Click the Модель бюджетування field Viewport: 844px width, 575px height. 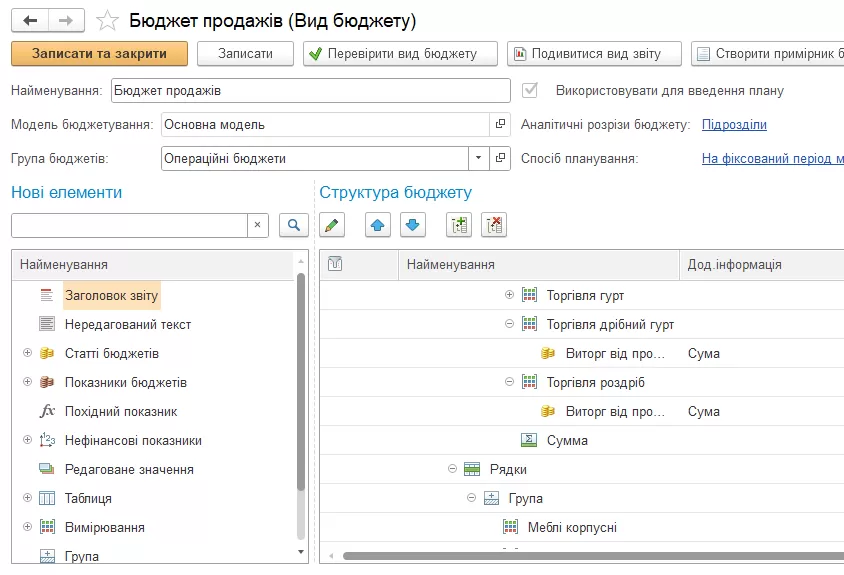[326, 124]
